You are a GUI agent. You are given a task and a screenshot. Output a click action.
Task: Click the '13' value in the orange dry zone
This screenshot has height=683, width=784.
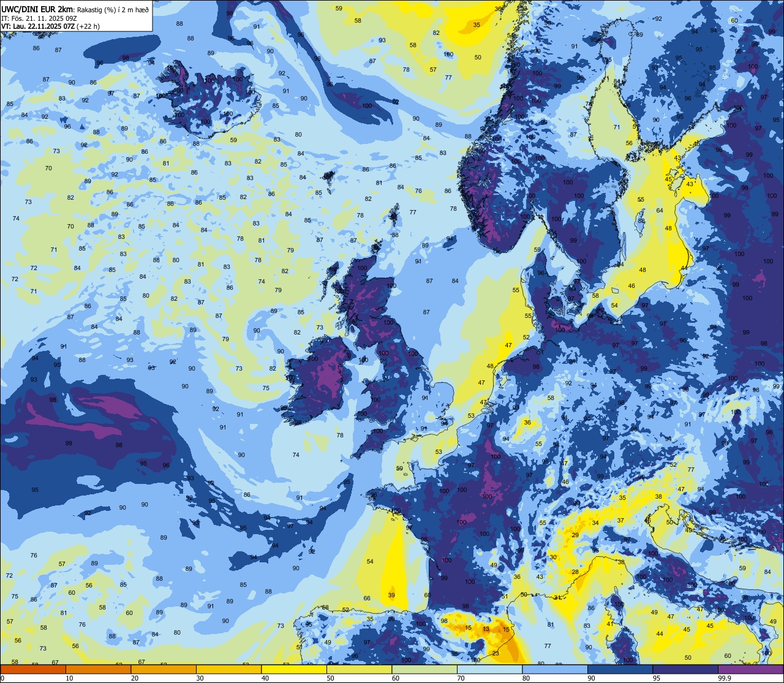tap(486, 629)
